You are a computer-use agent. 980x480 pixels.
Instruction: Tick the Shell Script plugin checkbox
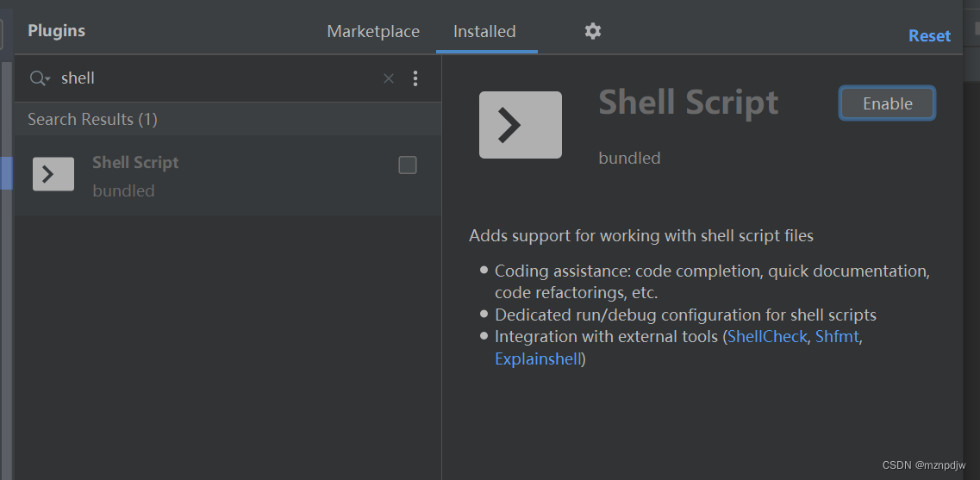tap(408, 165)
